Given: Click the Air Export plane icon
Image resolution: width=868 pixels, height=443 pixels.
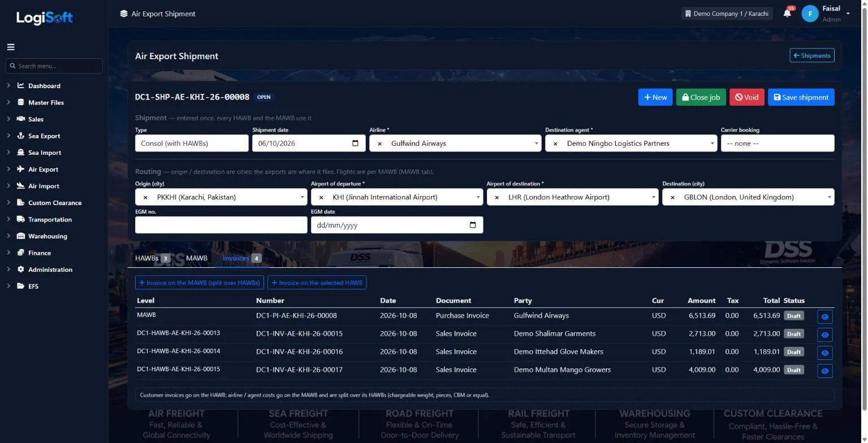Looking at the screenshot, I should point(21,169).
